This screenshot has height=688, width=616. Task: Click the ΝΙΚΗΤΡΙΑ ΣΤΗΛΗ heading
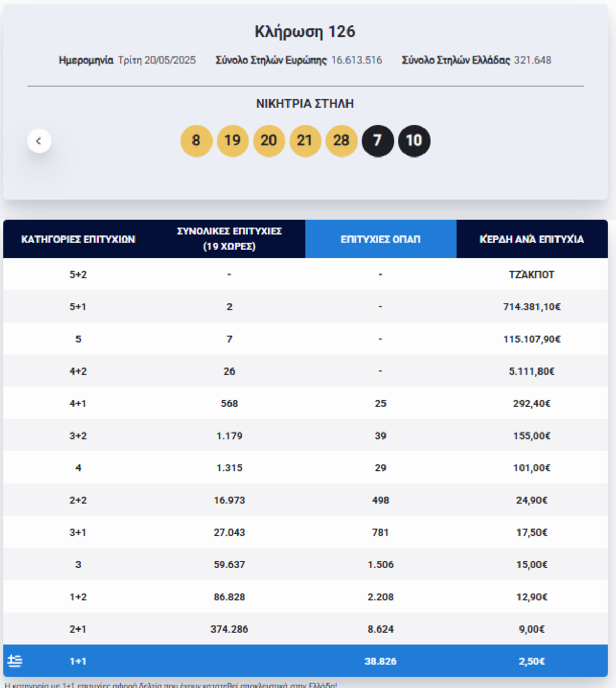click(x=305, y=104)
